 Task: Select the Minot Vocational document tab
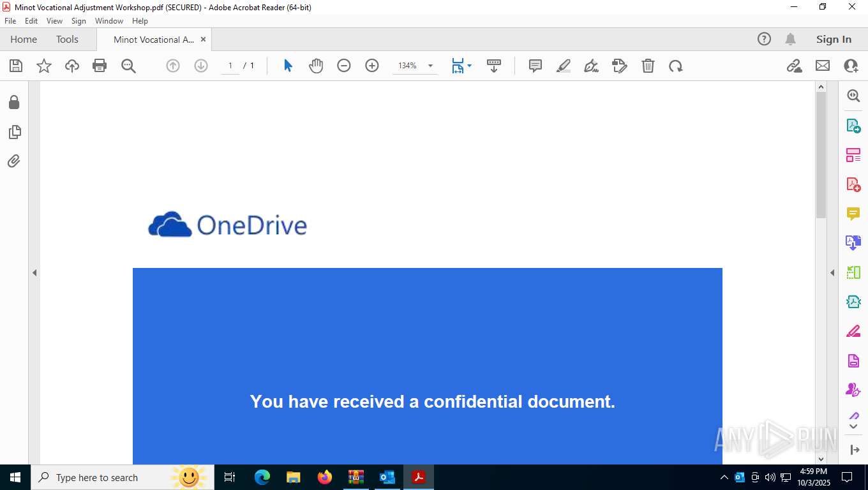click(153, 40)
